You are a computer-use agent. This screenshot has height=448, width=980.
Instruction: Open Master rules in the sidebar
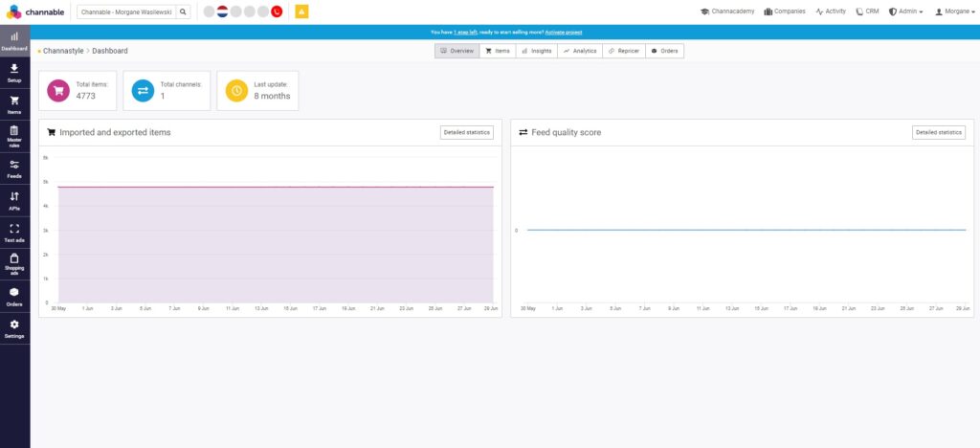[14, 136]
